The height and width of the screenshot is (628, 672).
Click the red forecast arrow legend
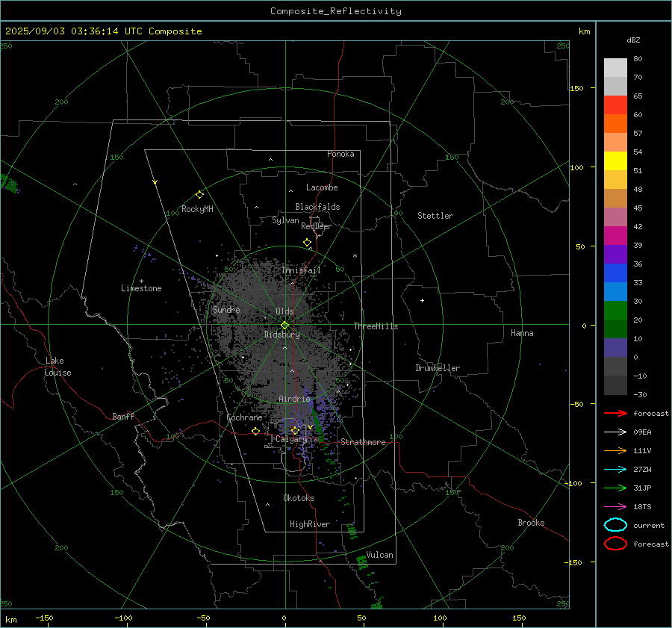pyautogui.click(x=615, y=413)
